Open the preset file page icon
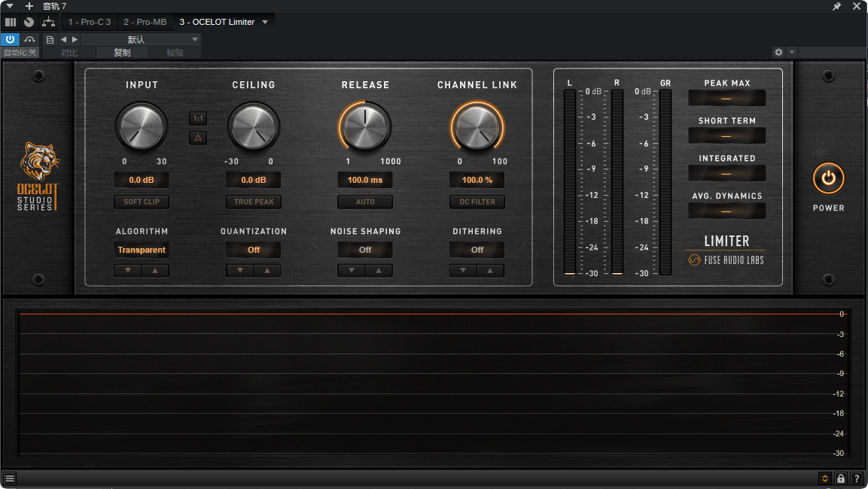This screenshot has height=489, width=868. [x=50, y=40]
